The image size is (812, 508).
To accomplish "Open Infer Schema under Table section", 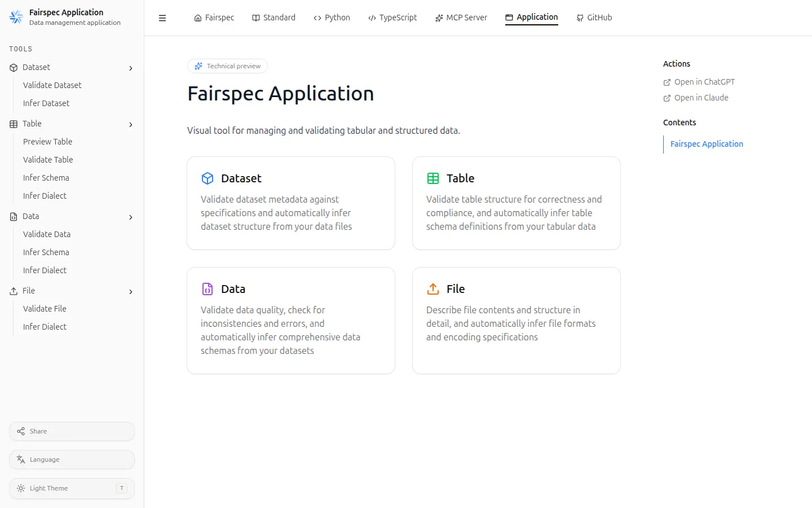I will 46,178.
